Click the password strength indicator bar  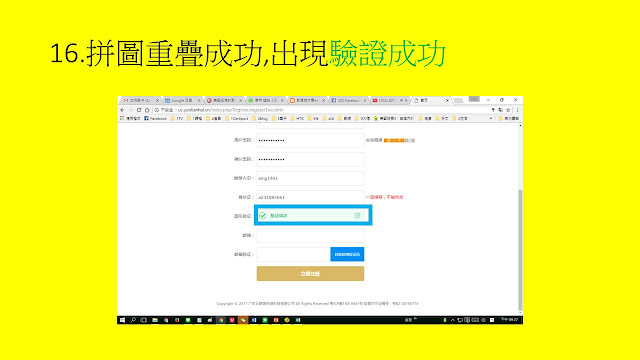point(399,140)
